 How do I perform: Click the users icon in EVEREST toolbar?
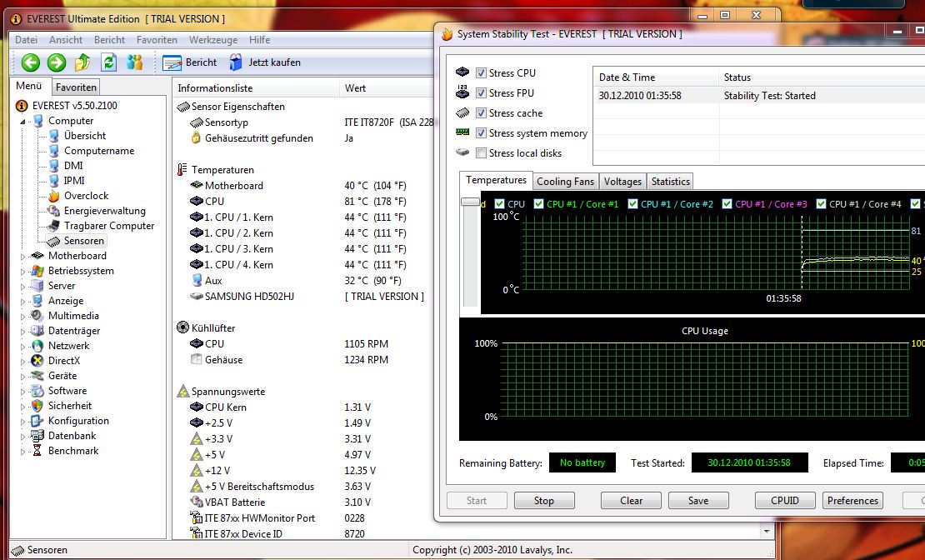(x=134, y=62)
